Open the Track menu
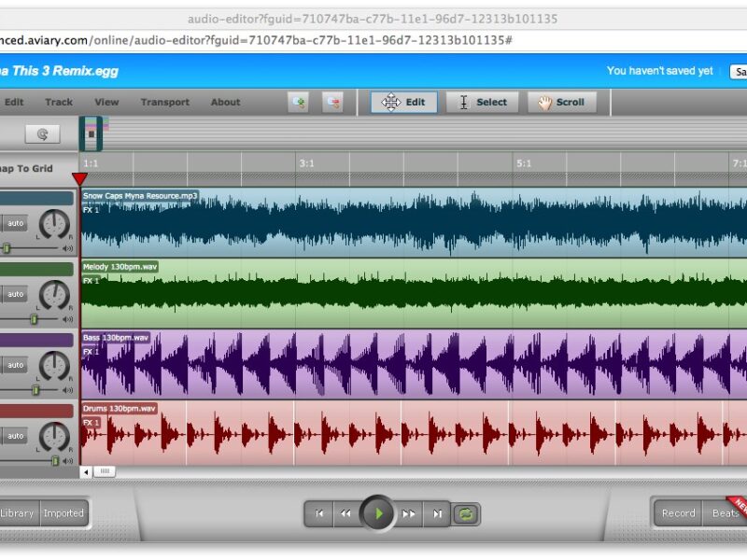Image resolution: width=747 pixels, height=560 pixels. (59, 103)
